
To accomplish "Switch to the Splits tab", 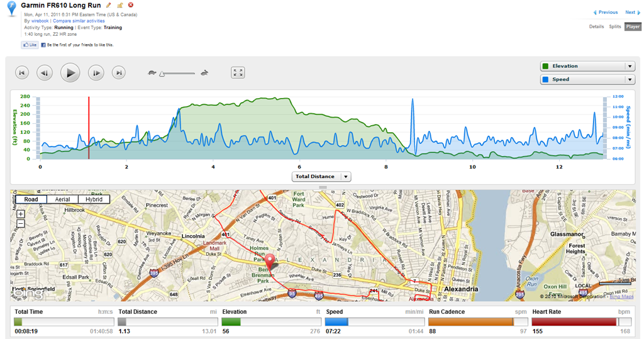I will pos(615,26).
